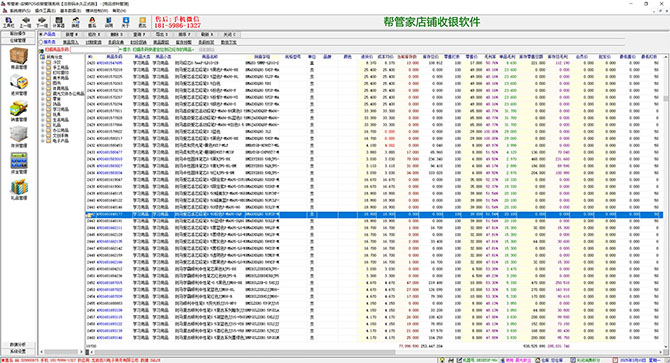The height and width of the screenshot is (363, 670).
Task: Open 系统设置 at the bottom of the left panel
Action: tap(18, 351)
